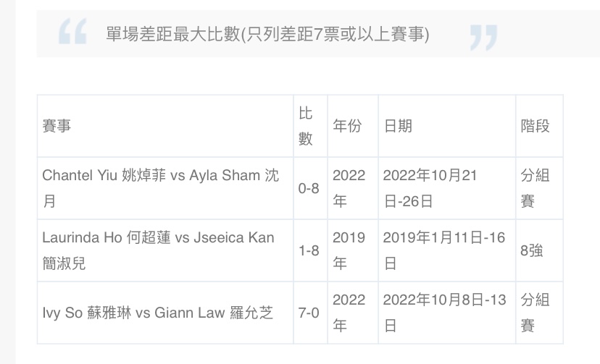Click the 0-8 score cell
Screen dimensions: 600x364
309,188
